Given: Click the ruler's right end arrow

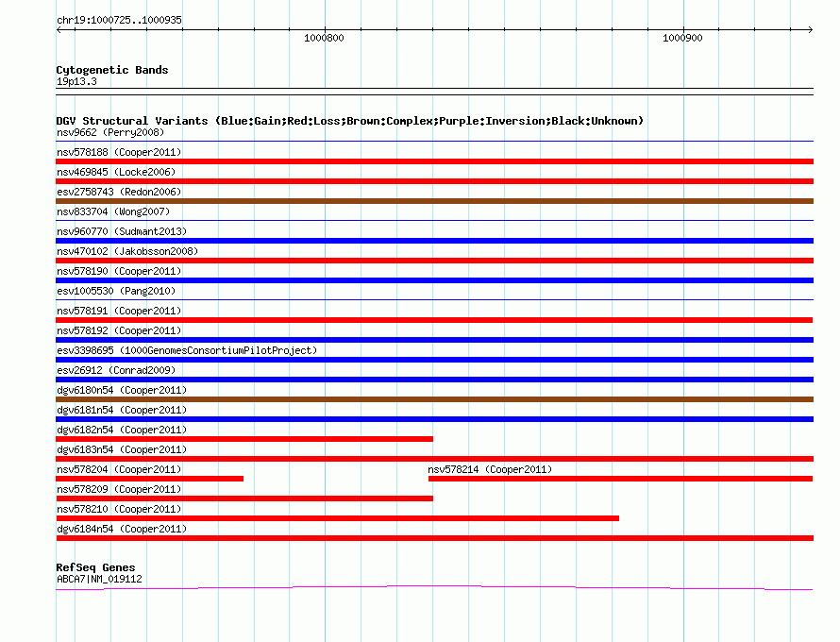Looking at the screenshot, I should [810, 29].
